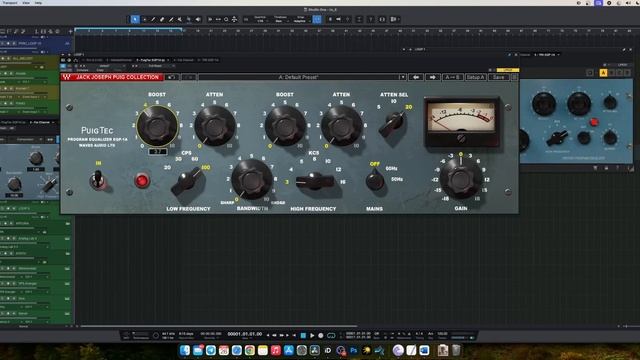The width and height of the screenshot is (640, 360).
Task: Click the red button on the blue EQ plugin
Action: [x=594, y=122]
